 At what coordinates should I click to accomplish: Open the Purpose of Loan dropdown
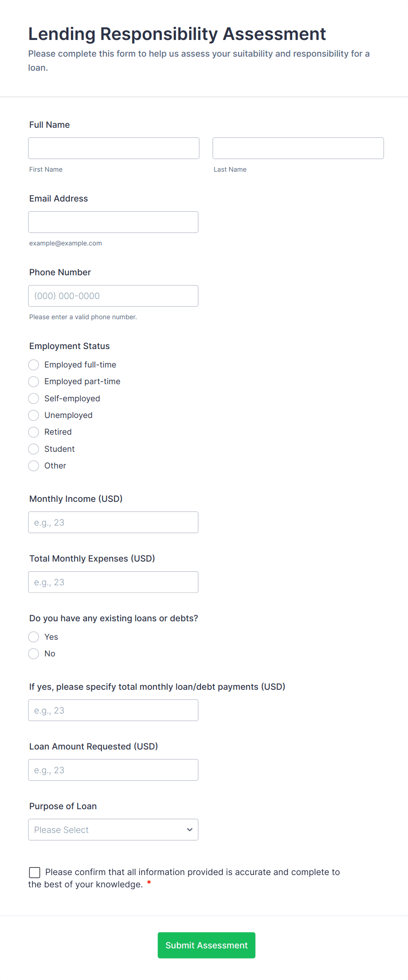(x=113, y=829)
